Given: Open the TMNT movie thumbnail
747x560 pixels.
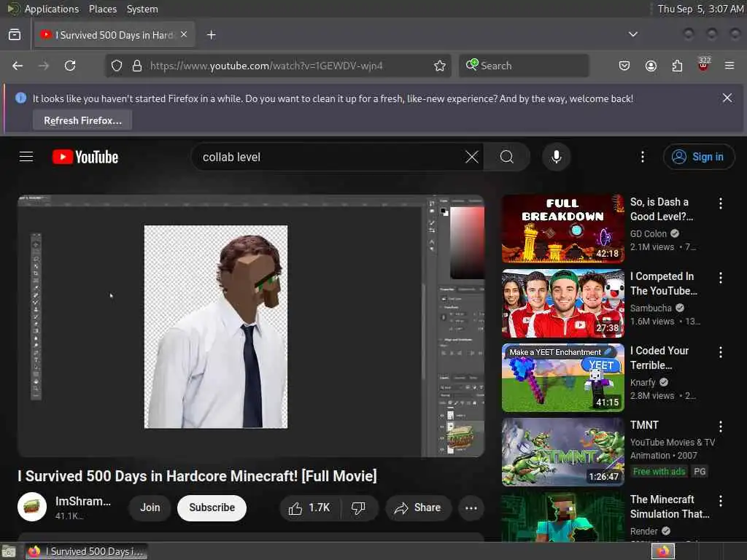Looking at the screenshot, I should (562, 452).
